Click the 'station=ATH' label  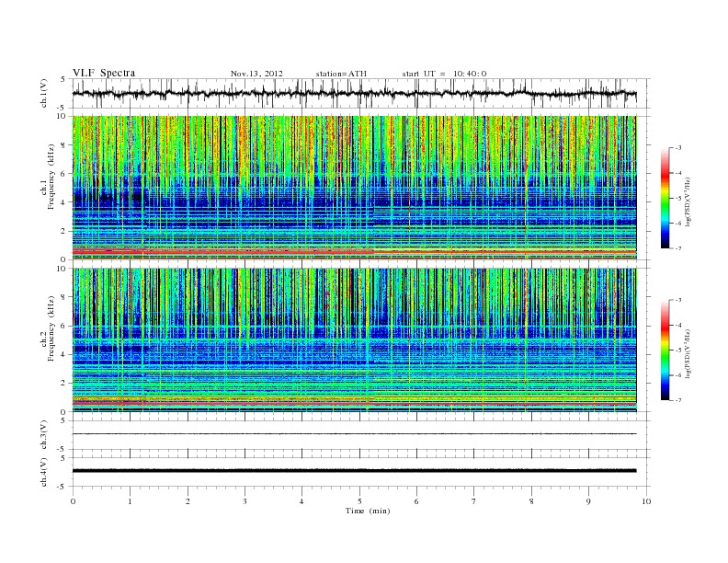click(341, 74)
